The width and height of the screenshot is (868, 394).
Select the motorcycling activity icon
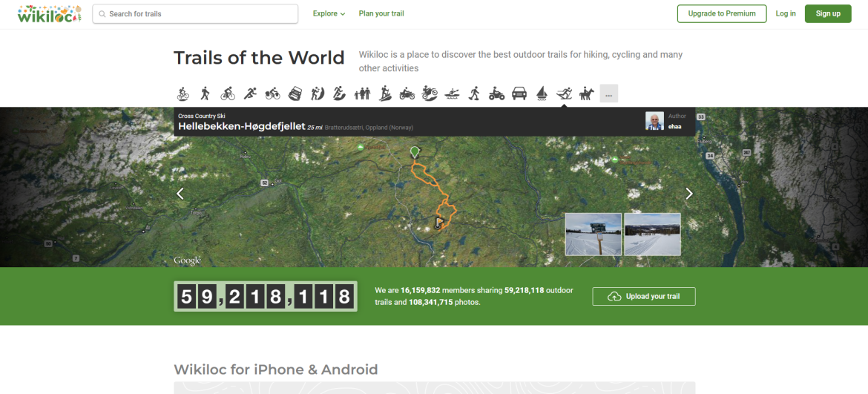click(407, 93)
